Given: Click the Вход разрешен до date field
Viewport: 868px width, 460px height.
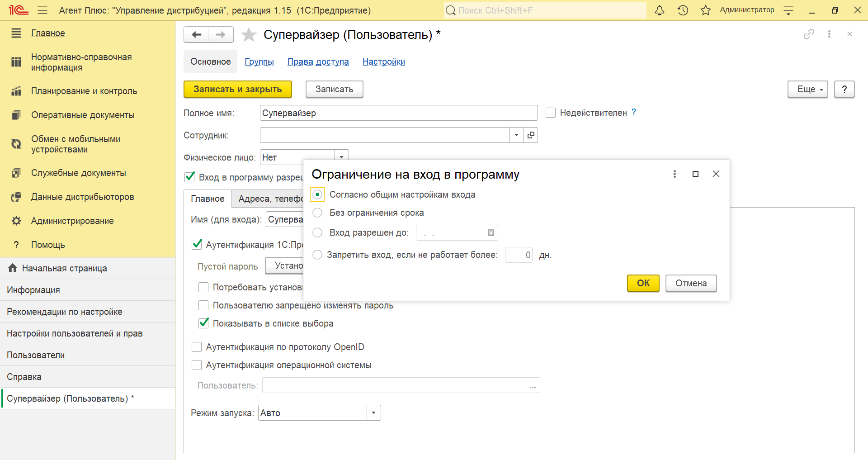Looking at the screenshot, I should point(450,232).
